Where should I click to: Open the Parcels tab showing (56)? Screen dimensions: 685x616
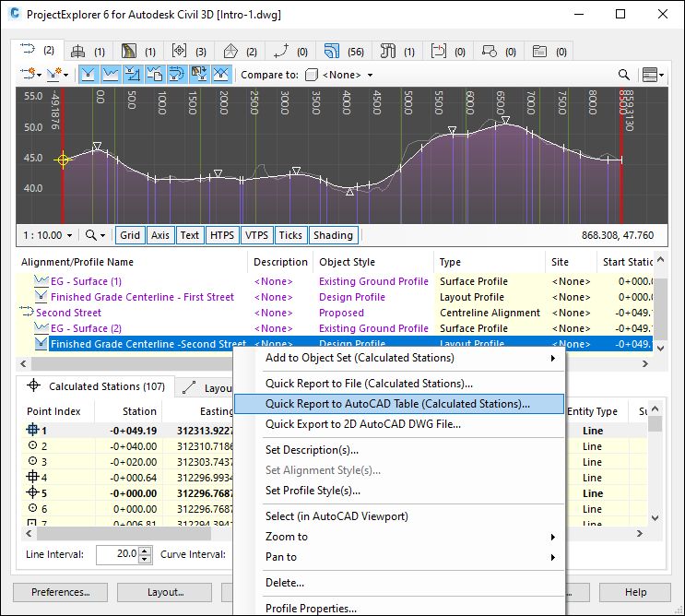[344, 52]
